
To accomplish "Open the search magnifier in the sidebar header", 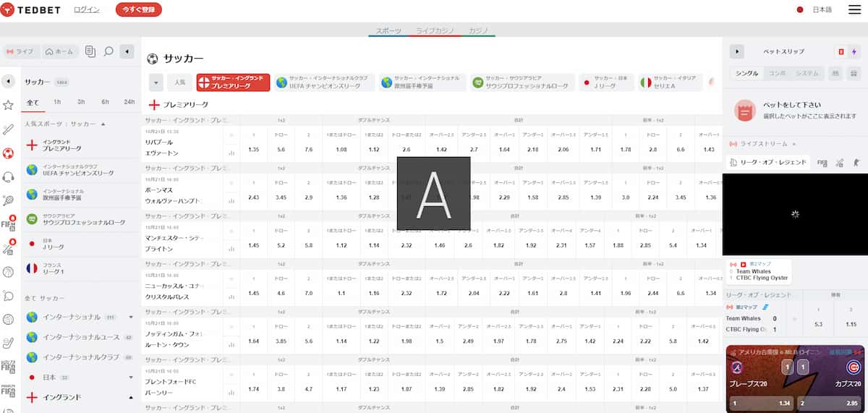I will click(x=109, y=51).
